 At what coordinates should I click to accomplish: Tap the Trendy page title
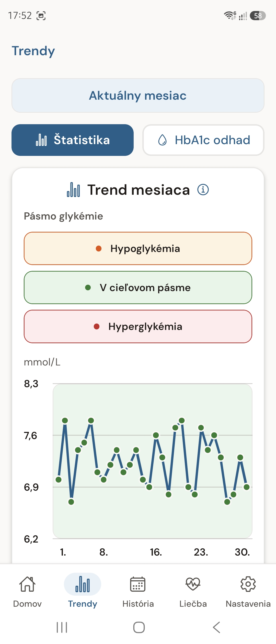point(33,51)
